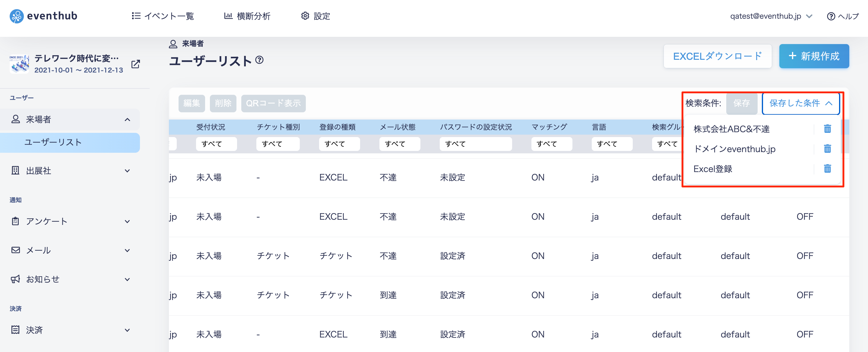Click the 保存 search condition button
Screen dimensions: 868x352
point(741,103)
